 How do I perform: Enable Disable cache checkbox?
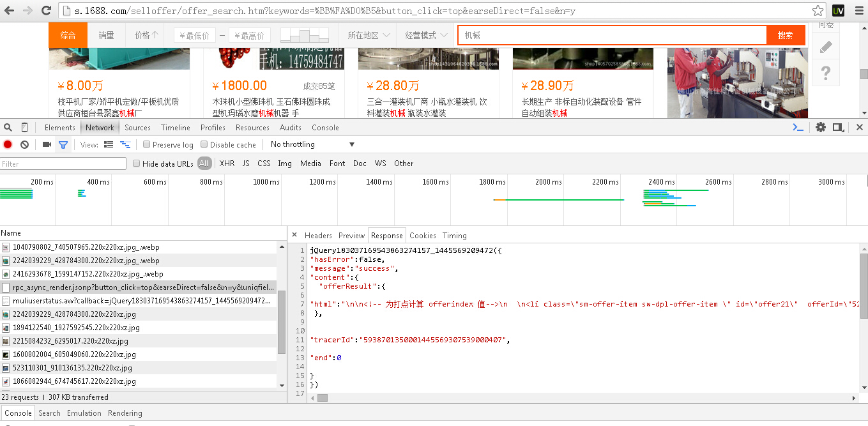coord(204,145)
